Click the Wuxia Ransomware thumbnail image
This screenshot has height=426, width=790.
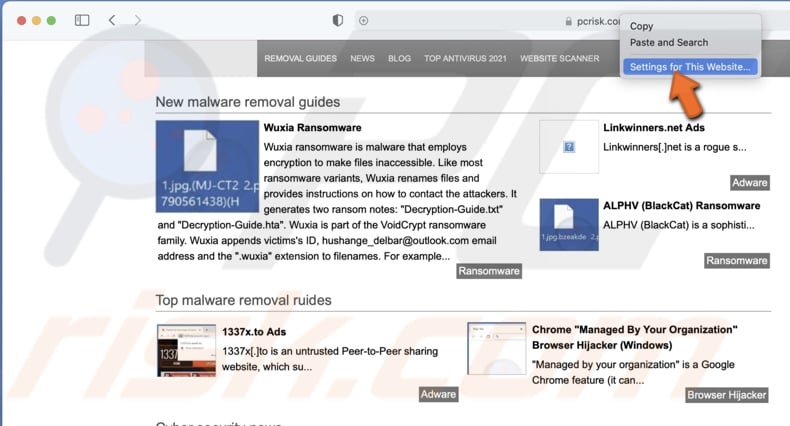(x=207, y=166)
